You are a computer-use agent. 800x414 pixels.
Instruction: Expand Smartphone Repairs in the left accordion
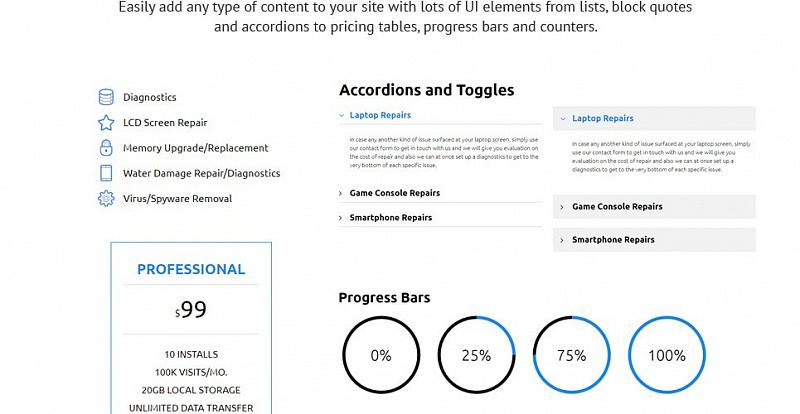pos(440,217)
